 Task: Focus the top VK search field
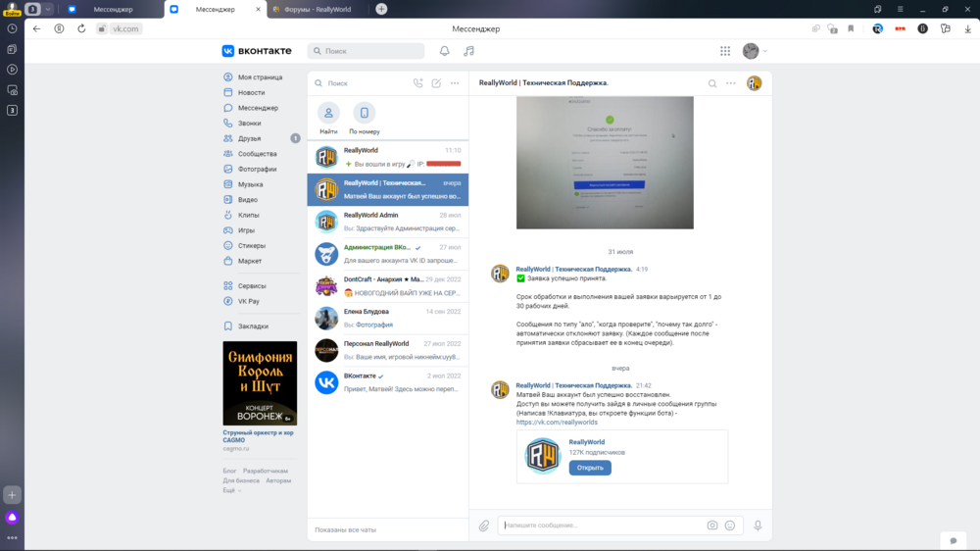coord(366,51)
